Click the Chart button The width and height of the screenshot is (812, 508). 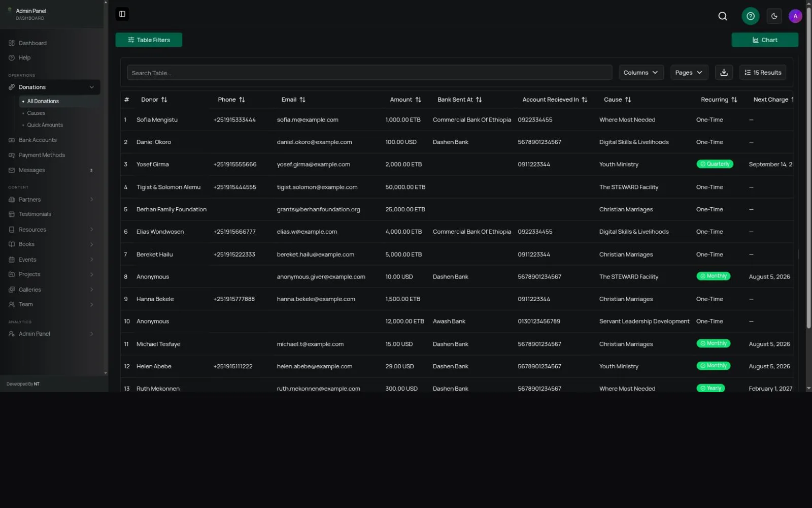pos(765,40)
